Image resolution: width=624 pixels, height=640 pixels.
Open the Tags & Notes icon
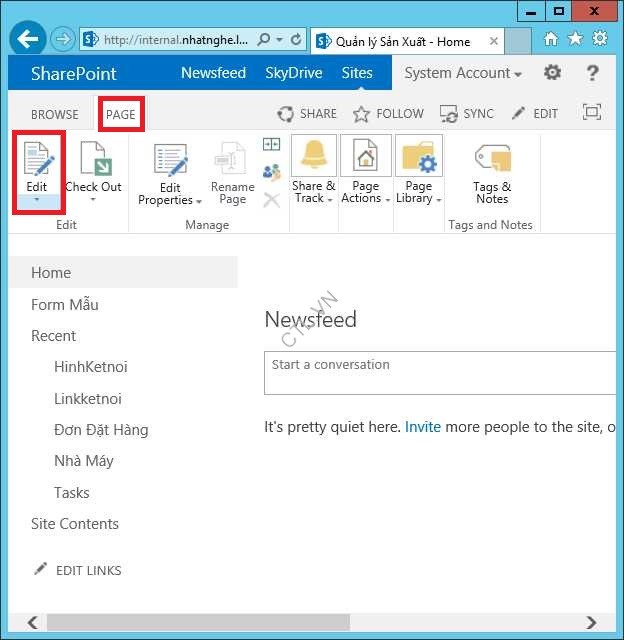click(492, 159)
